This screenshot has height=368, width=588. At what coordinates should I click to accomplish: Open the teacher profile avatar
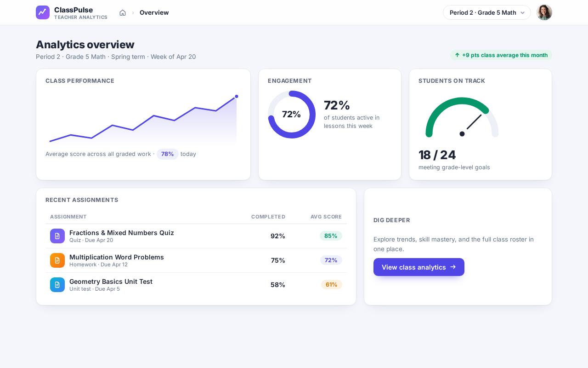coord(544,12)
